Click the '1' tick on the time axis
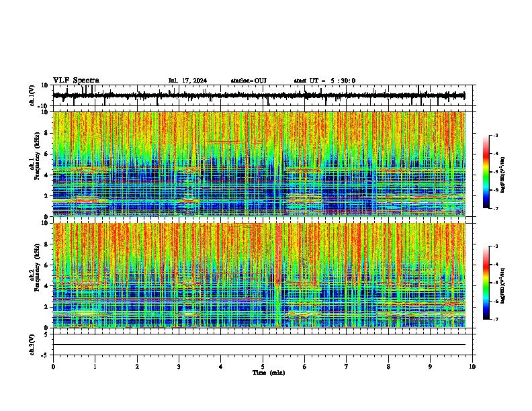The image size is (532, 411). click(95, 367)
